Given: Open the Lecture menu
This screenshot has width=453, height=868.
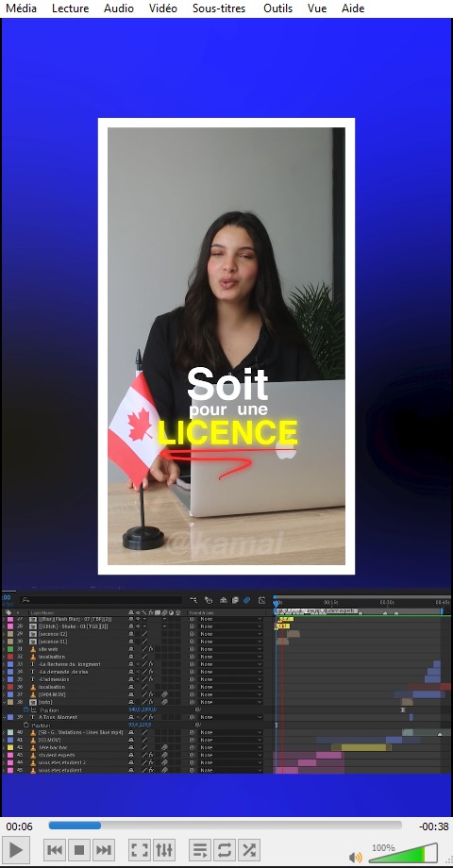Looking at the screenshot, I should point(71,8).
